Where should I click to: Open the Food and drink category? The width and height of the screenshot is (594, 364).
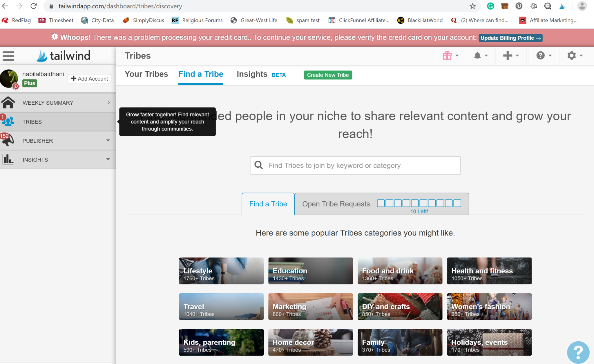(400, 271)
